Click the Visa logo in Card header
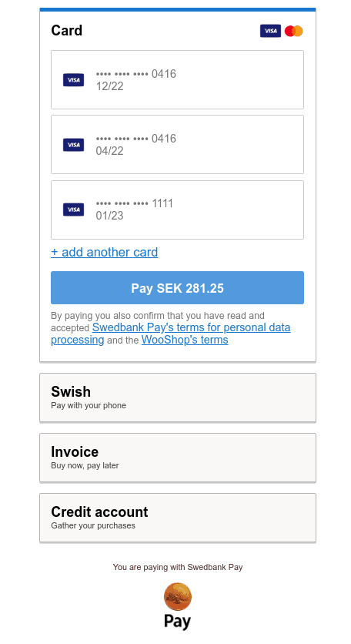The height and width of the screenshot is (644, 351). pyautogui.click(x=270, y=31)
